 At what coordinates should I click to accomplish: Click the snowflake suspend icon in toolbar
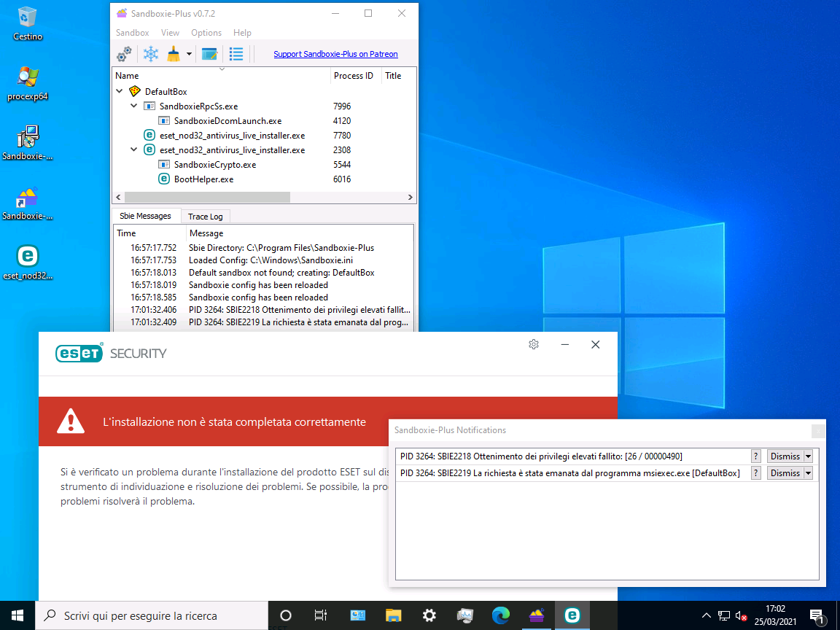[x=151, y=53]
